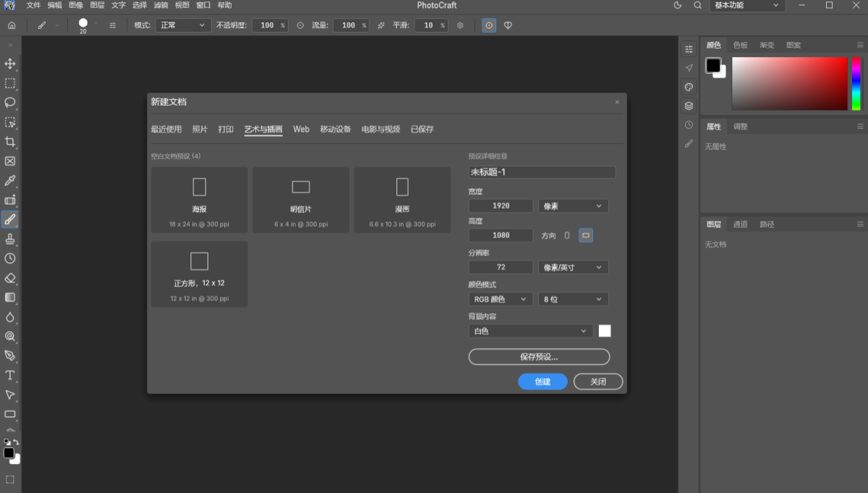The image size is (868, 493).
Task: Open the Color panel menu
Action: [860, 45]
